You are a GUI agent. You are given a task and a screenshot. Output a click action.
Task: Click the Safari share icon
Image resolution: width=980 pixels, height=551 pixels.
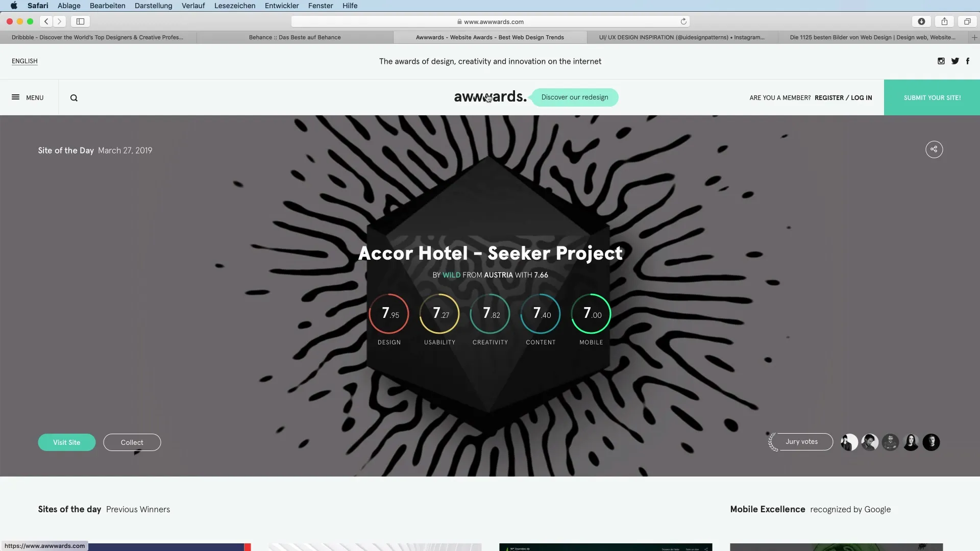coord(944,21)
